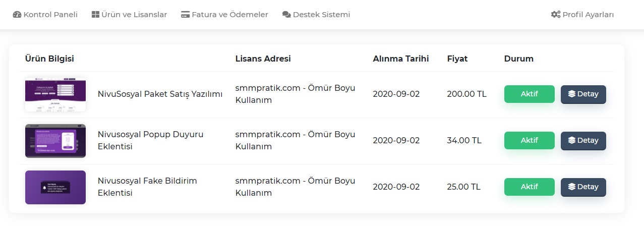The height and width of the screenshot is (226, 644).
Task: Open Detay for the 34.00 TL product
Action: [x=583, y=141]
